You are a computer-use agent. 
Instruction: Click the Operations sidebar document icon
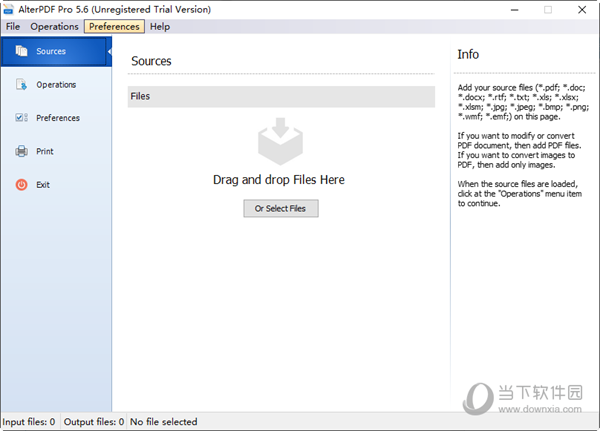(x=21, y=84)
